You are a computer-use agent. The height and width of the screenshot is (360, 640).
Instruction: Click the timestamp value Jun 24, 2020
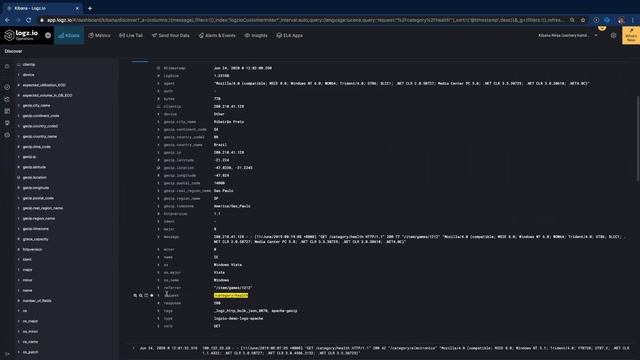pos(243,68)
